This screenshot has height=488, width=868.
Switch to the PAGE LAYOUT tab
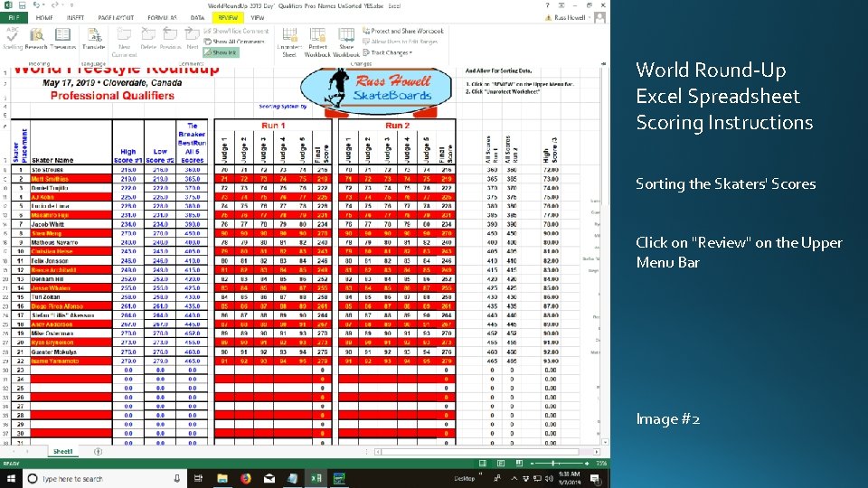click(116, 18)
